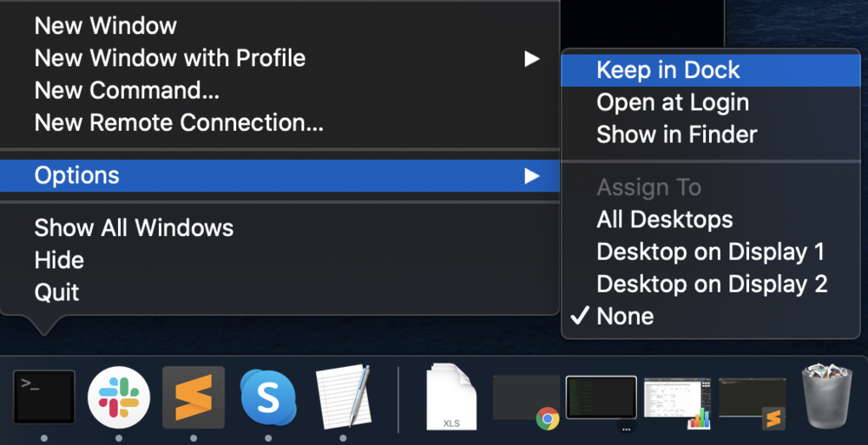The height and width of the screenshot is (445, 868).
Task: Restore minimized Sublime Text window
Action: 752,400
